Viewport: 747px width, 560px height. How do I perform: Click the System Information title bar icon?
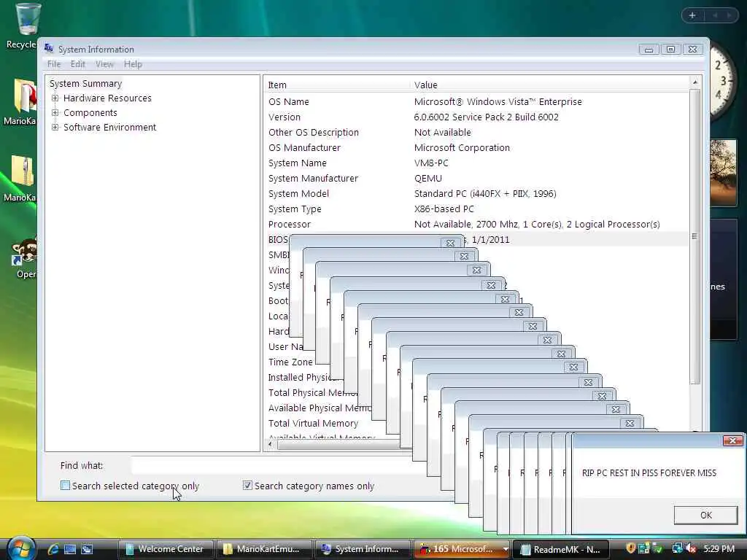[x=49, y=49]
